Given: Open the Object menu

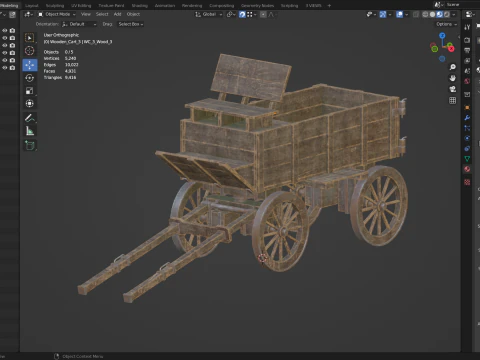Looking at the screenshot, I should [133, 14].
